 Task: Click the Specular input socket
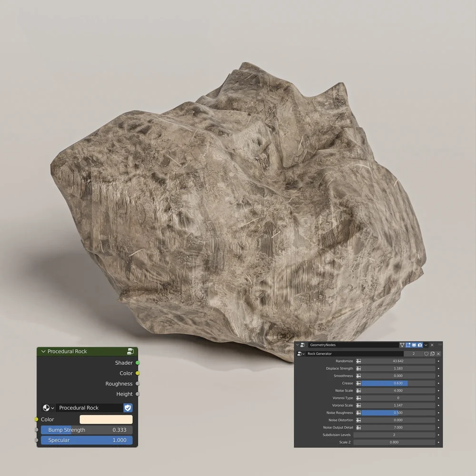[x=37, y=440]
